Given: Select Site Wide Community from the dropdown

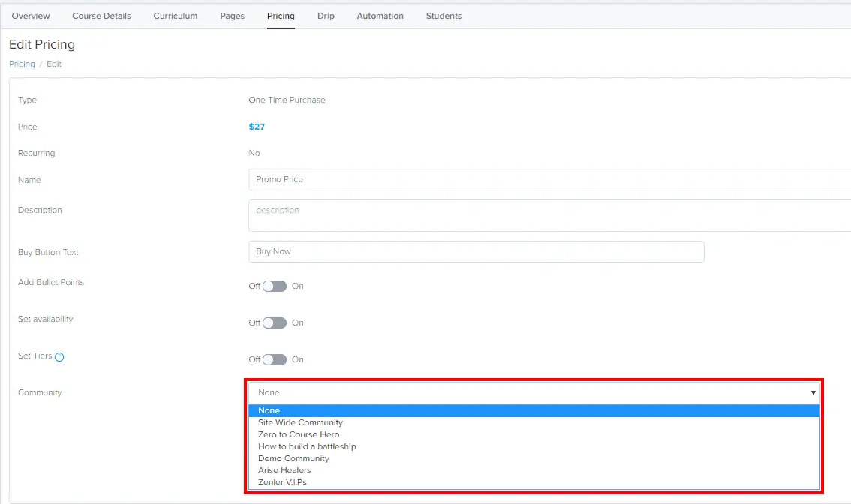Looking at the screenshot, I should click(x=300, y=422).
